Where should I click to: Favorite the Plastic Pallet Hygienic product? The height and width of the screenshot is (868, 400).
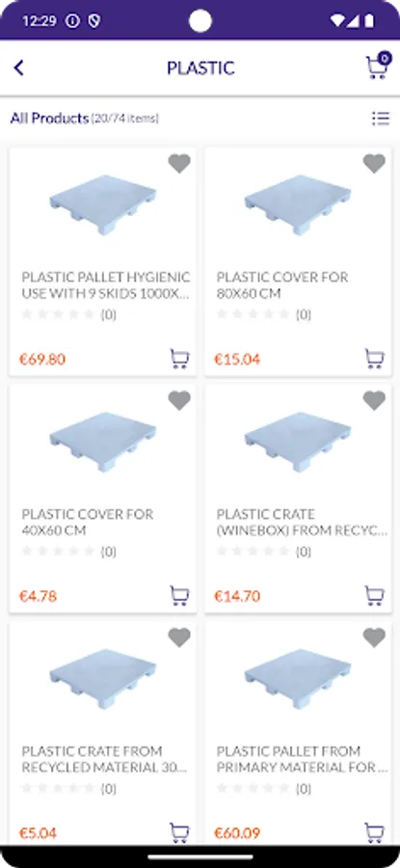tap(179, 163)
